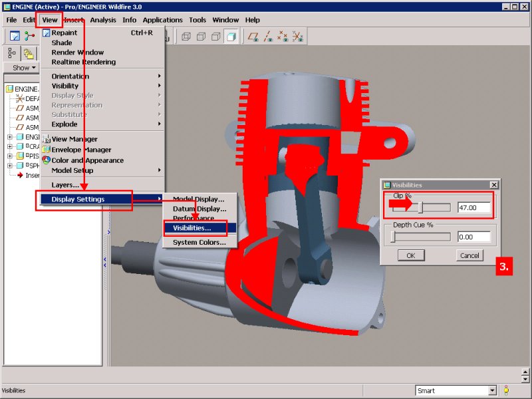Click the DEF coordinate system tree icon
532x399 pixels.
pyautogui.click(x=21, y=98)
